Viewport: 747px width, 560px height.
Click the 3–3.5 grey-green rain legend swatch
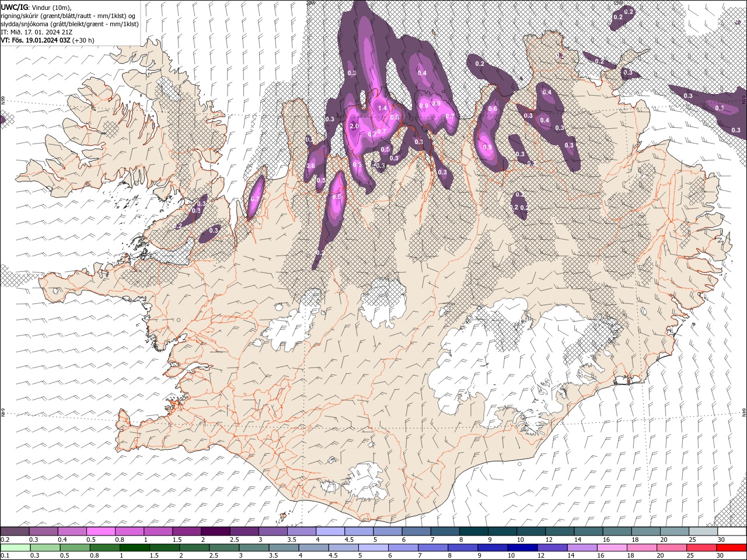pos(253,548)
